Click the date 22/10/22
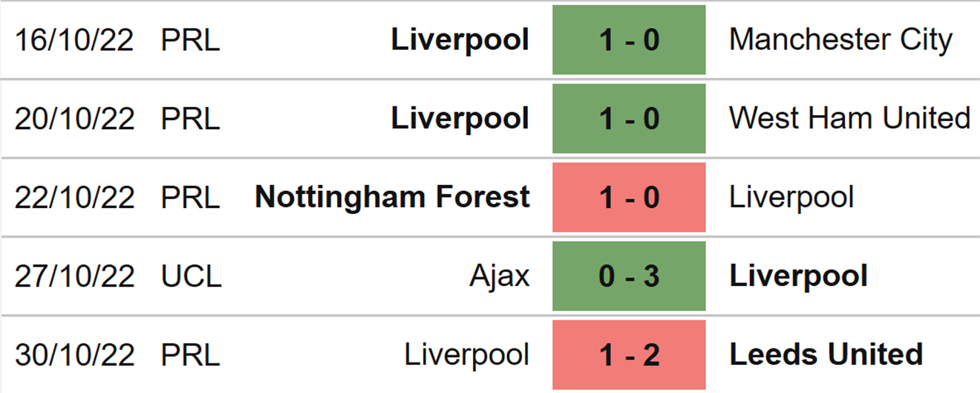 74,198
